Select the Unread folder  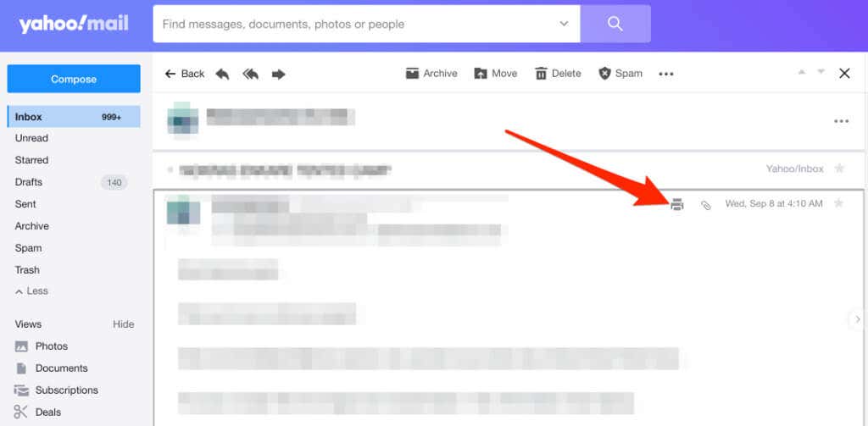pyautogui.click(x=74, y=138)
